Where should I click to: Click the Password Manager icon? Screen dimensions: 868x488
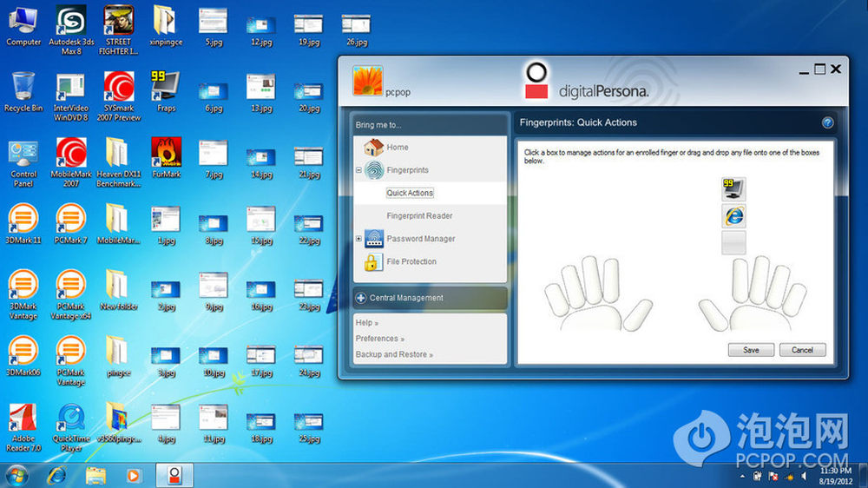coord(374,239)
